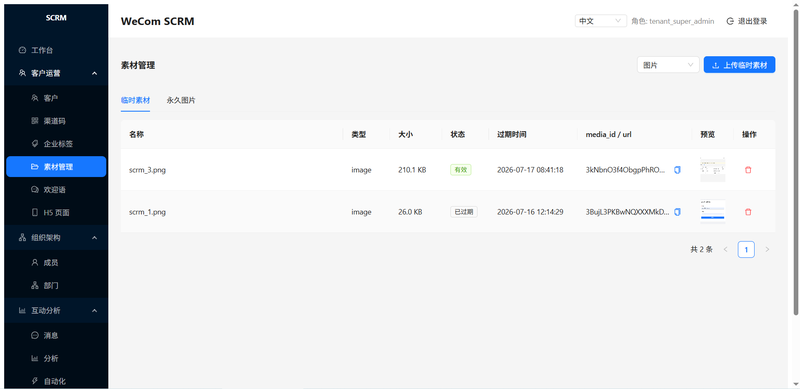Open H5 页面 menu item
800x389 pixels.
click(x=56, y=212)
